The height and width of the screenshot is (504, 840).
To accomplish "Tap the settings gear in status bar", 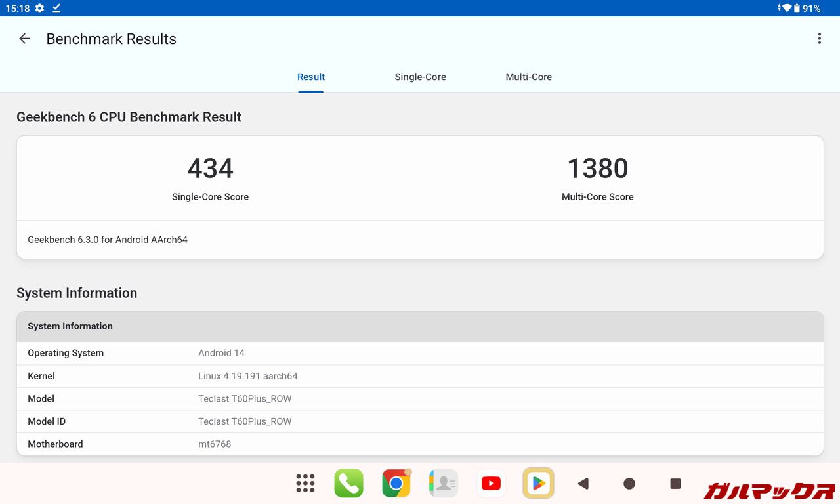I will (x=40, y=8).
